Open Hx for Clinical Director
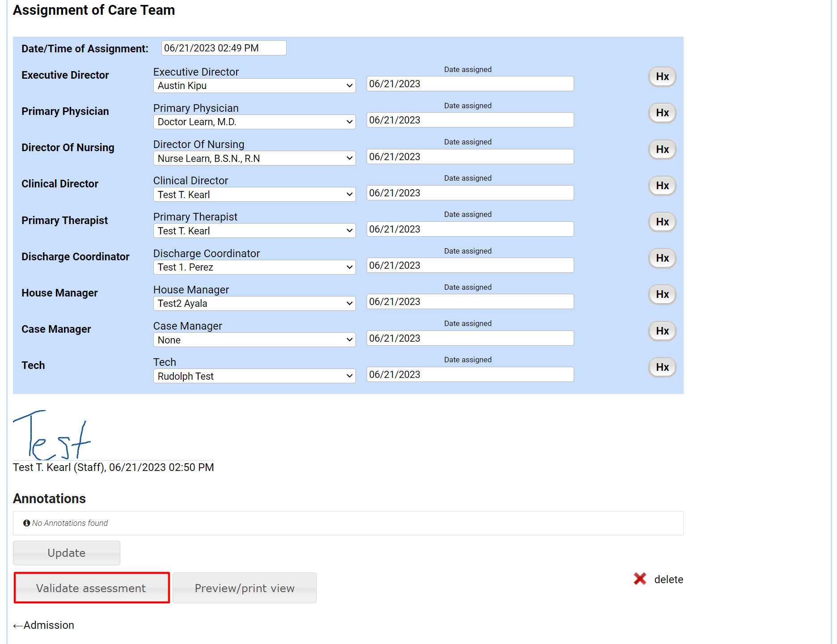The width and height of the screenshot is (837, 644). click(662, 186)
